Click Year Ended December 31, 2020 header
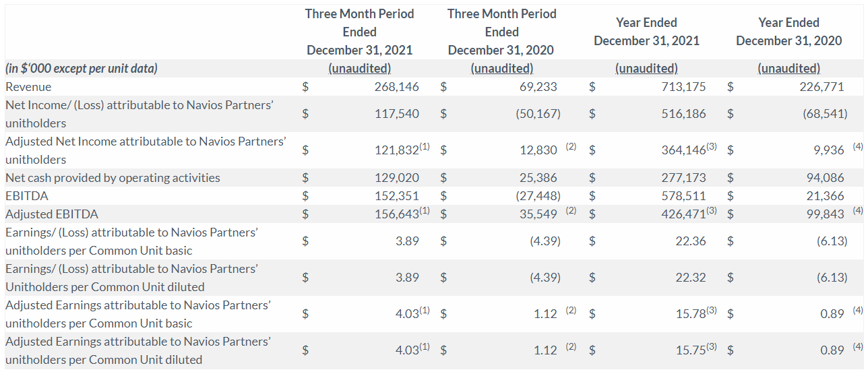Image resolution: width=868 pixels, height=376 pixels. (x=788, y=32)
